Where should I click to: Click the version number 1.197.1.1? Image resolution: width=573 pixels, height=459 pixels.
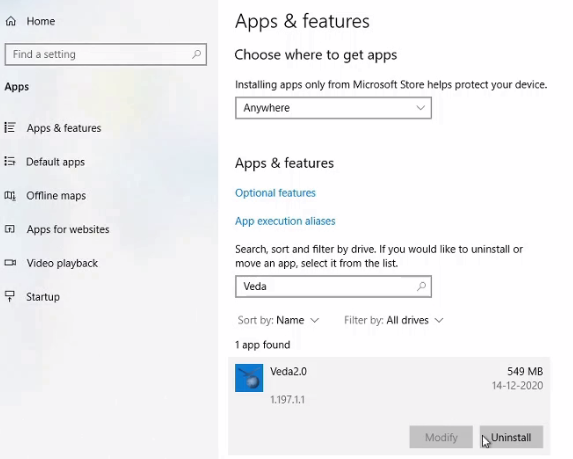[287, 399]
